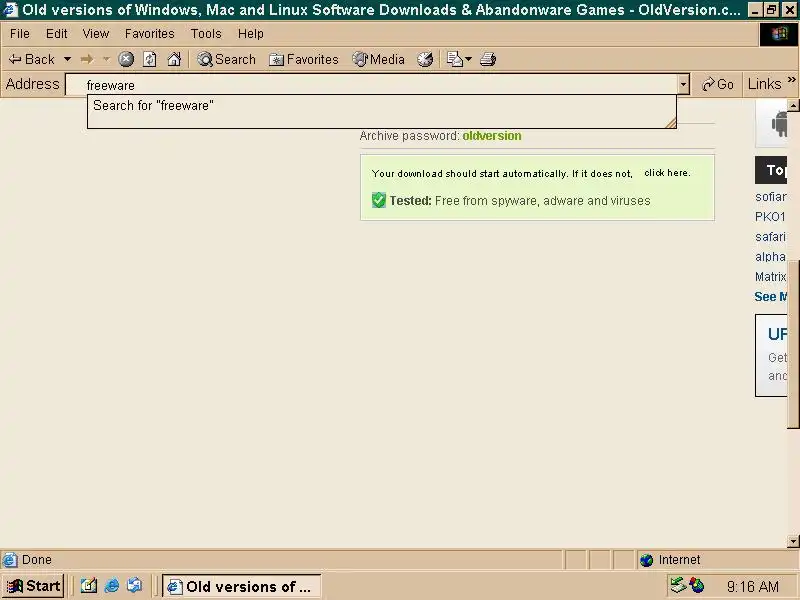Refresh the page with the Refresh icon
This screenshot has width=800, height=600.
(x=149, y=59)
